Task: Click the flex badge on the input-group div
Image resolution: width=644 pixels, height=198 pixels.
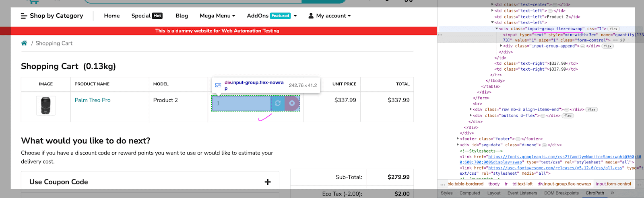Action: tap(613, 29)
